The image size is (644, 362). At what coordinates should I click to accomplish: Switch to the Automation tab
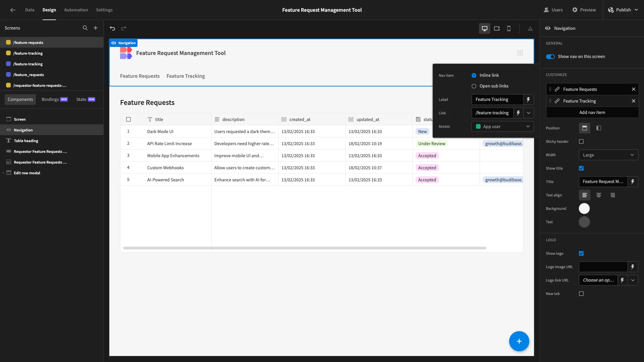tap(76, 10)
